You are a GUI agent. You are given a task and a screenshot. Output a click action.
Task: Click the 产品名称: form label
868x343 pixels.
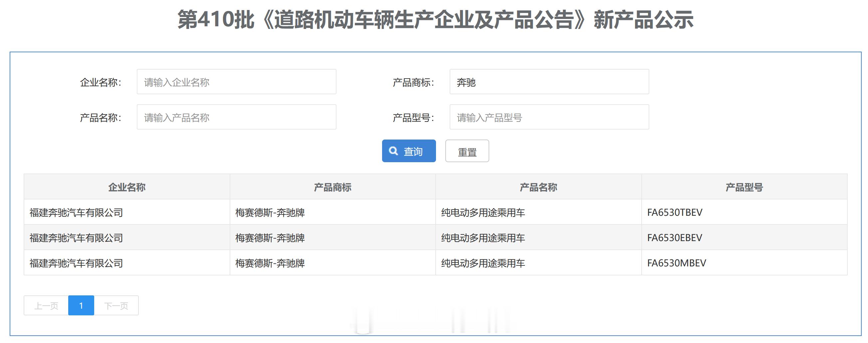(101, 117)
